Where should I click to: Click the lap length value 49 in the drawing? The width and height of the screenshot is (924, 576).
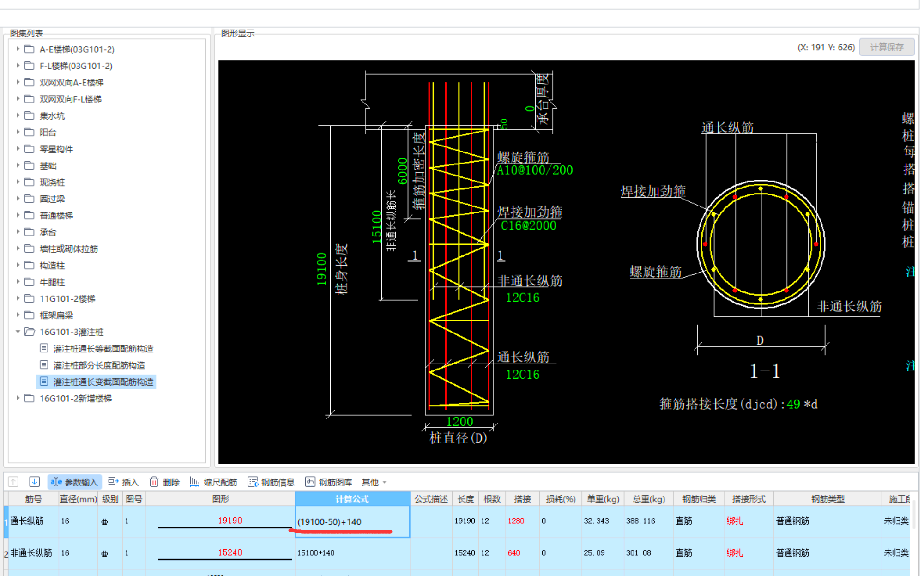point(793,405)
